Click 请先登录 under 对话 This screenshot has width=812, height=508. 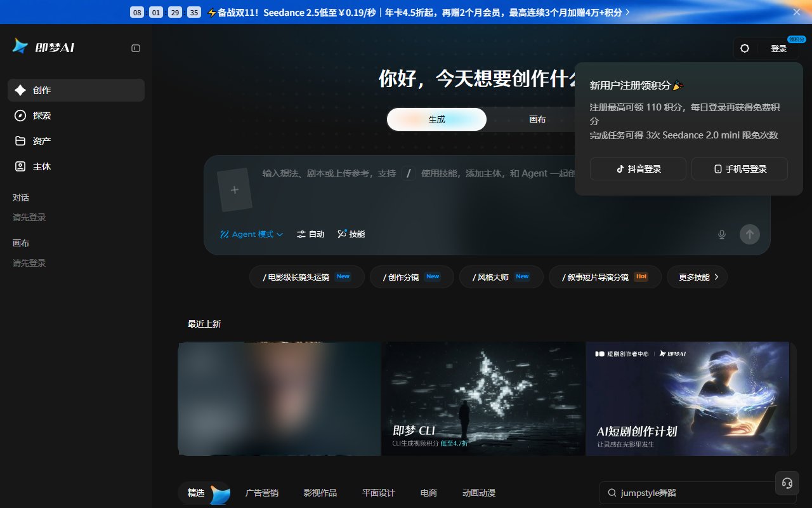29,217
